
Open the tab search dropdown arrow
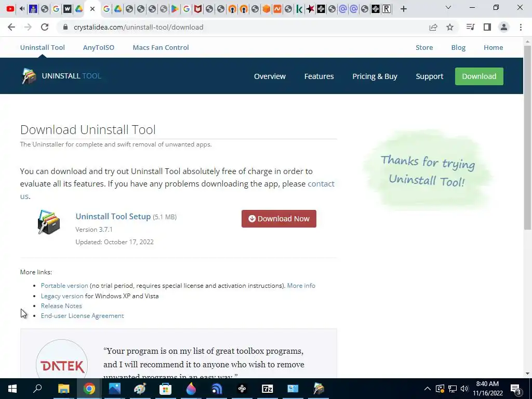coord(448,7)
